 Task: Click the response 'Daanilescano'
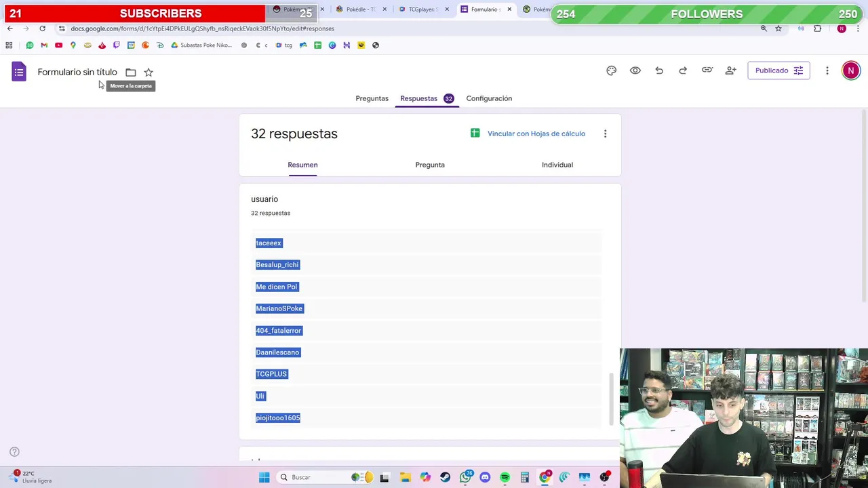(277, 352)
